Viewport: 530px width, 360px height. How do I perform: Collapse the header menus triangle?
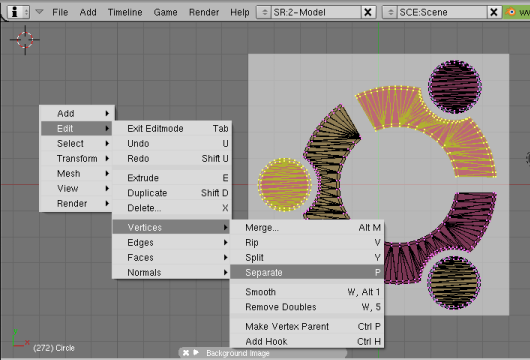click(39, 12)
